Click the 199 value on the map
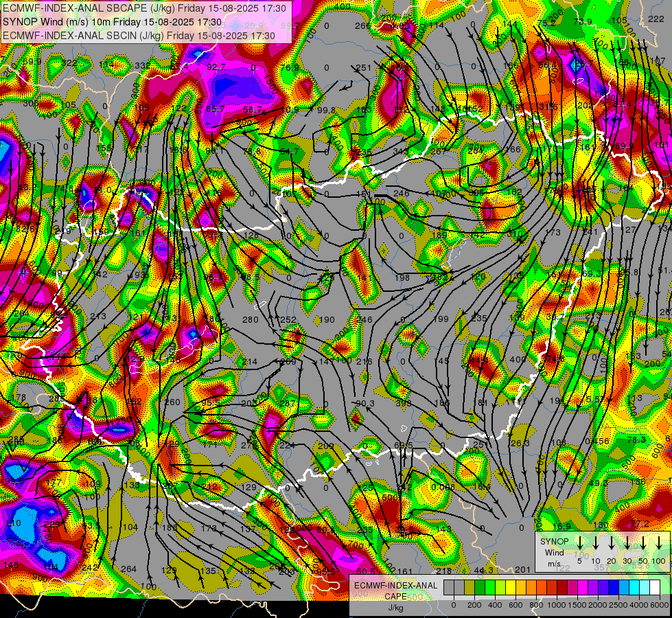 tap(441, 319)
